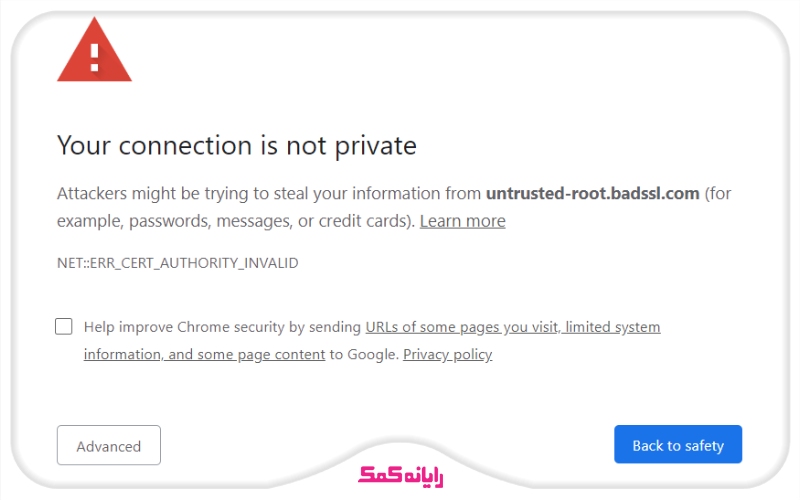Viewport: 800px width, 500px height.
Task: Click the "(for" text after the domain
Action: pyautogui.click(x=725, y=193)
